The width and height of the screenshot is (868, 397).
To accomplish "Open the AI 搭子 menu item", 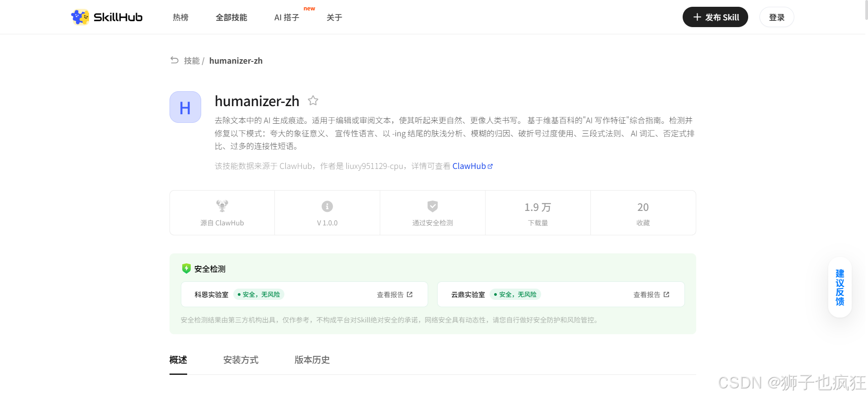I will (x=287, y=18).
